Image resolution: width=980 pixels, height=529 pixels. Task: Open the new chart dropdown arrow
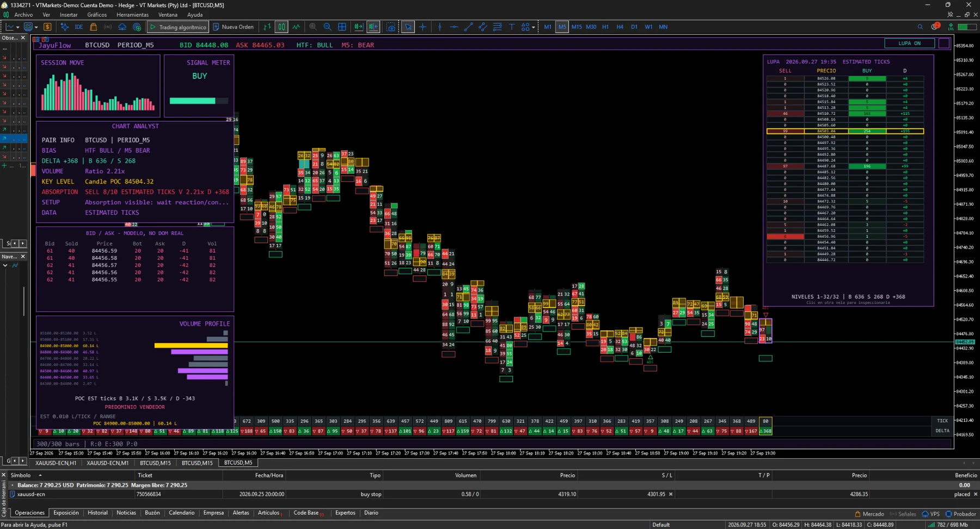tap(18, 27)
